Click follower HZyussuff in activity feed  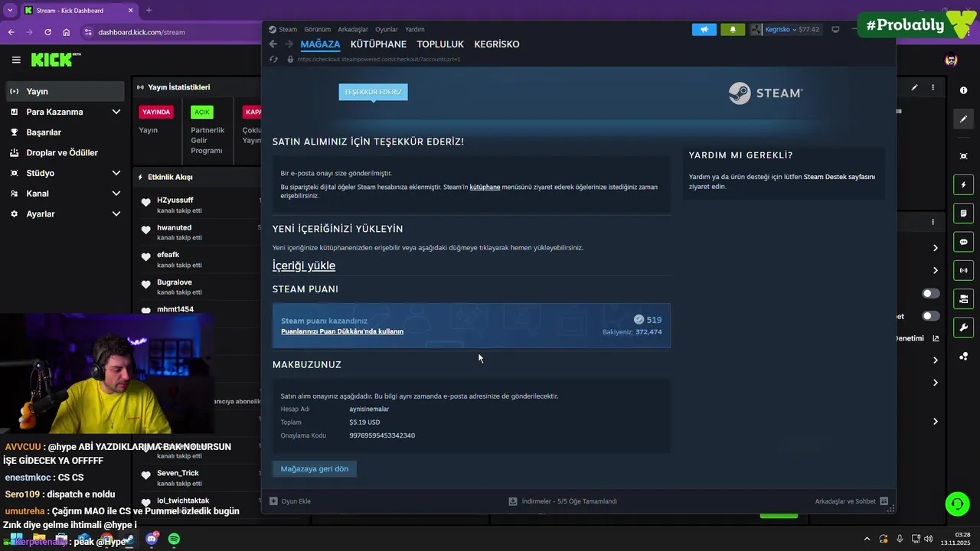(175, 201)
